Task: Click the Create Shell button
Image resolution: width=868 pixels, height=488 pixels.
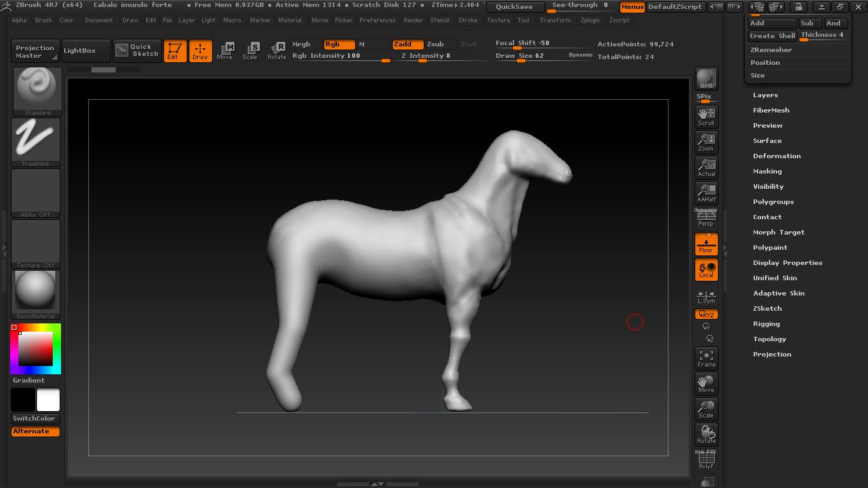Action: tap(772, 36)
